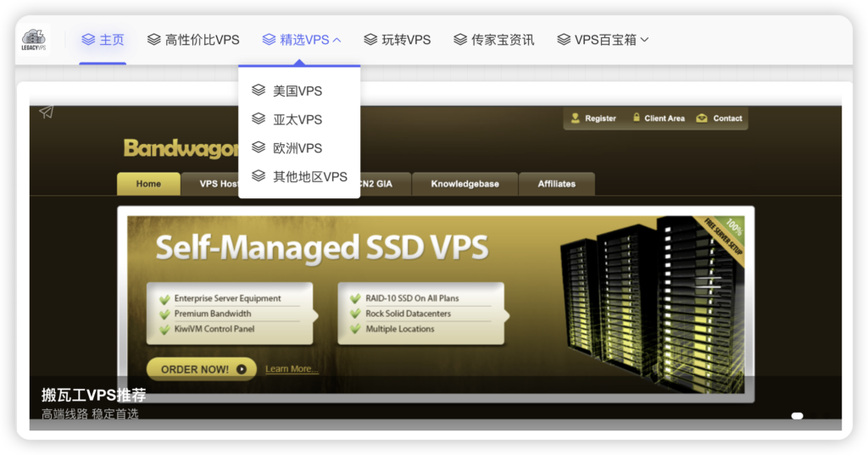Click the stack icon beside 玩转VPS
This screenshot has height=455, width=868.
pos(371,39)
